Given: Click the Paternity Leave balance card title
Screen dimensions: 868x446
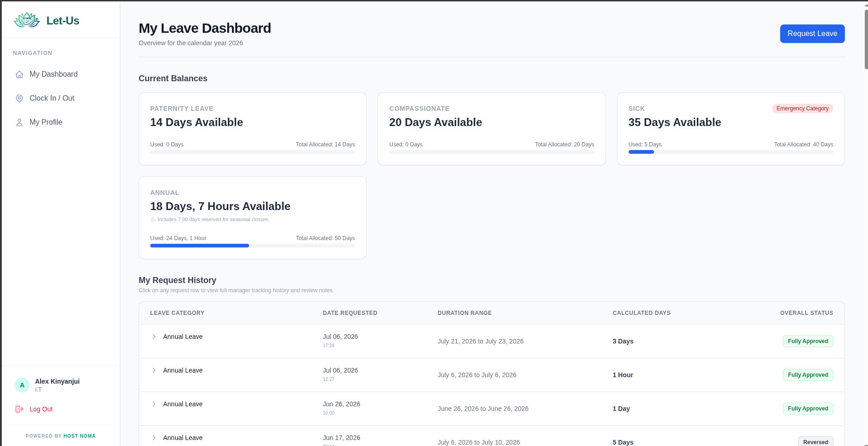Looking at the screenshot, I should (x=182, y=108).
